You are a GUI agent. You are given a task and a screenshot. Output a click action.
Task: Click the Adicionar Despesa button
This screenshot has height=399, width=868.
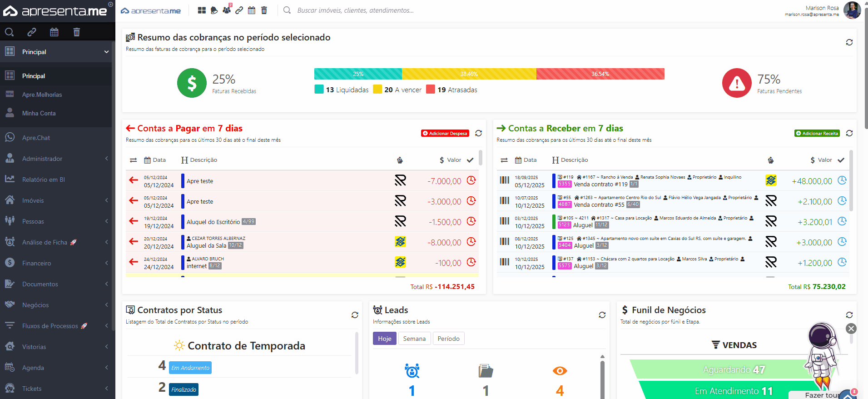click(445, 133)
